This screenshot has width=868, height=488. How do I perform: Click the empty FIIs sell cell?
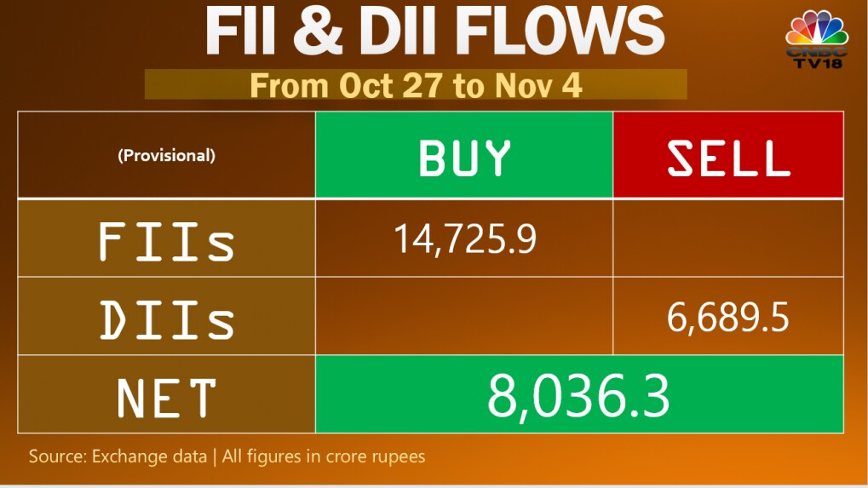pyautogui.click(x=728, y=238)
